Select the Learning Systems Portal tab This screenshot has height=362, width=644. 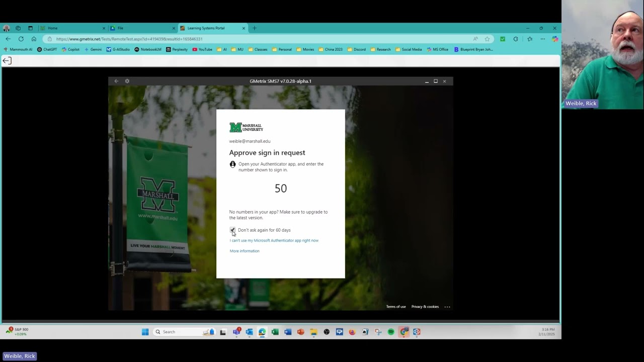[x=212, y=28]
